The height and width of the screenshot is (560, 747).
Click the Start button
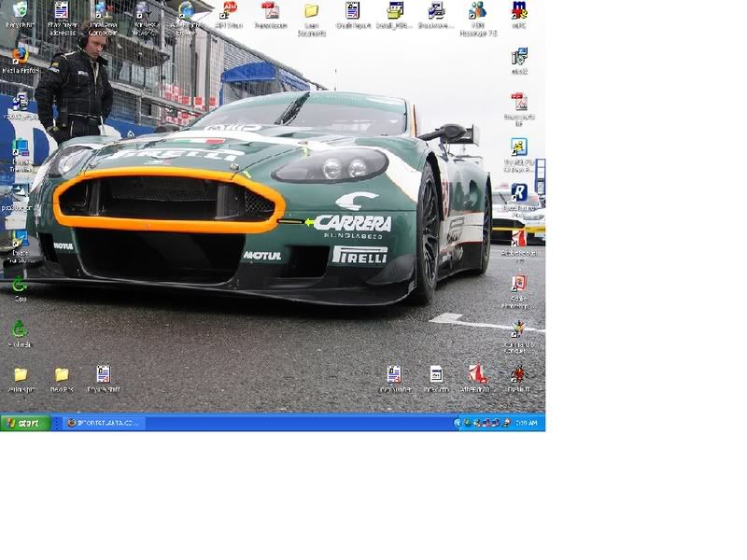point(25,423)
